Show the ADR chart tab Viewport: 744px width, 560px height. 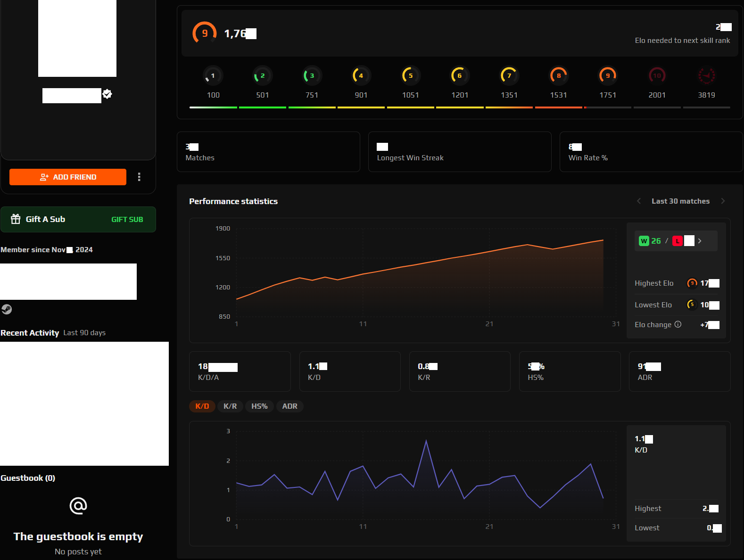[x=289, y=406]
